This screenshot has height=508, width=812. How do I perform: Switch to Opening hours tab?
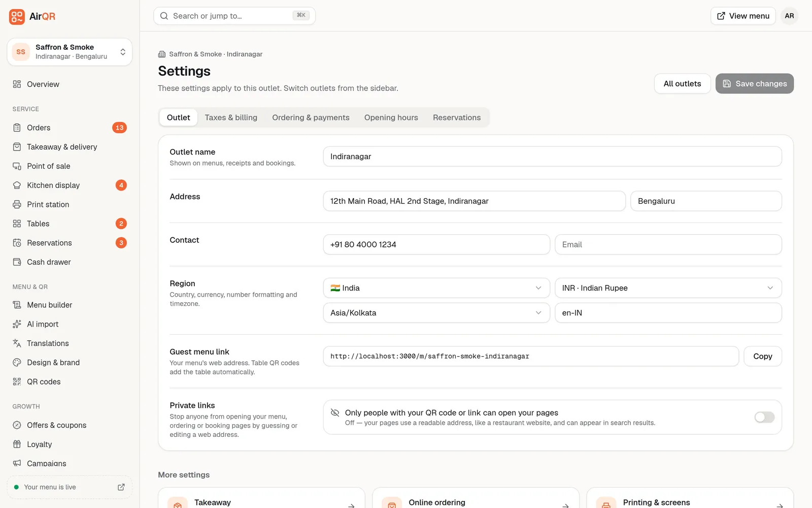pyautogui.click(x=391, y=117)
